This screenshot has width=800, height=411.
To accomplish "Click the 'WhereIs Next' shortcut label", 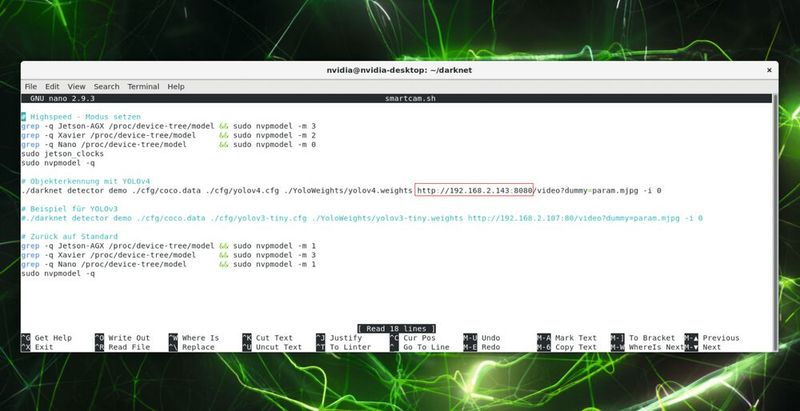I will 657,347.
